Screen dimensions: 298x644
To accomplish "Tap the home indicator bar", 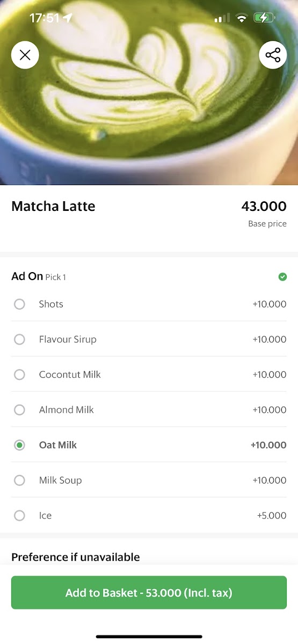I will point(149,636).
